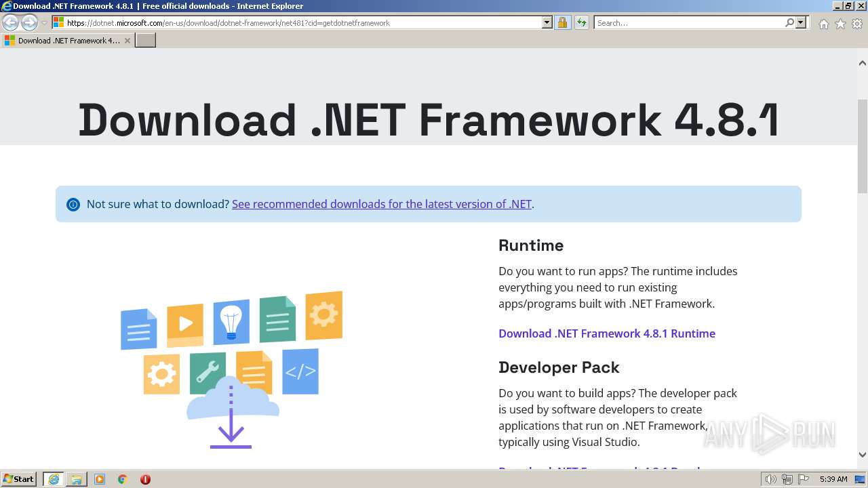
Task: Click the vertical scrollbar thumb
Action: 863,146
